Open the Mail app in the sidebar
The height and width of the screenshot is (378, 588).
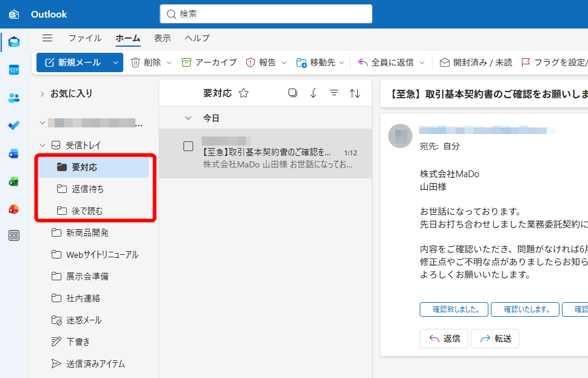point(14,42)
